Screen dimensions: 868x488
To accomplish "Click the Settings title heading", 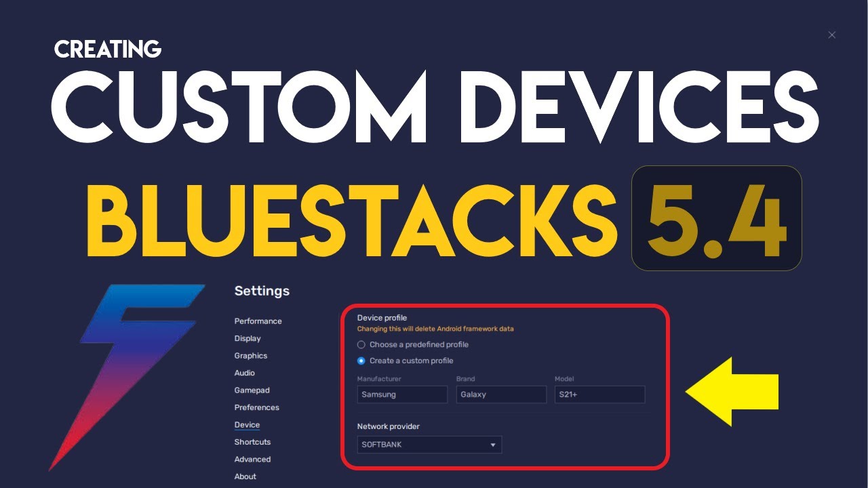I will coord(262,291).
